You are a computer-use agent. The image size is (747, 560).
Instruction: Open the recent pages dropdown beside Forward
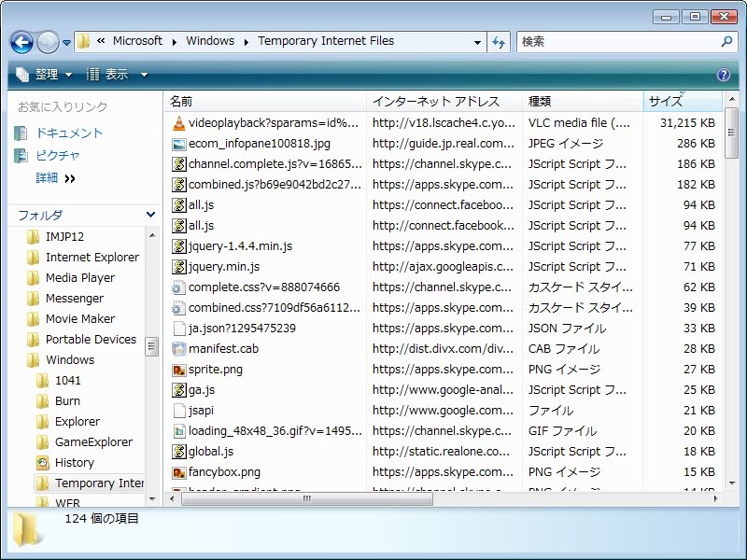click(x=66, y=42)
